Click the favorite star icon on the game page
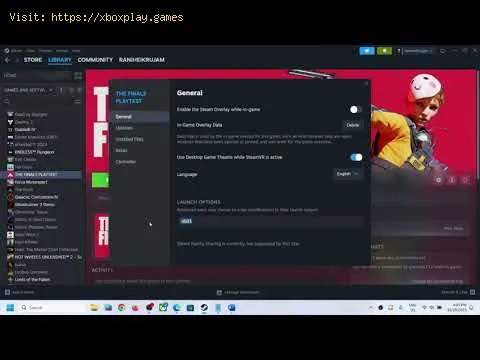The height and width of the screenshot is (360, 480). [465, 180]
